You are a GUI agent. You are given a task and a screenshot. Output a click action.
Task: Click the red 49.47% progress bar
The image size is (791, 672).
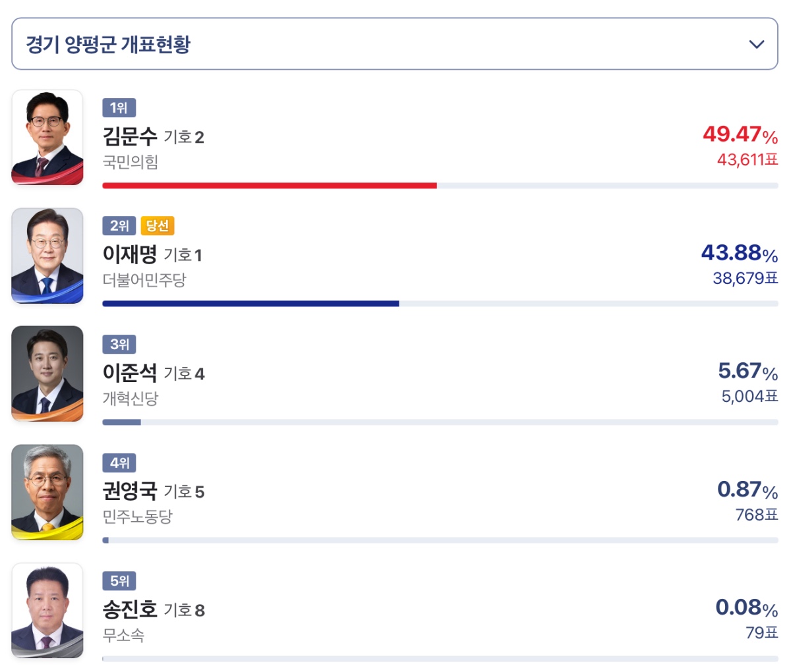[269, 186]
